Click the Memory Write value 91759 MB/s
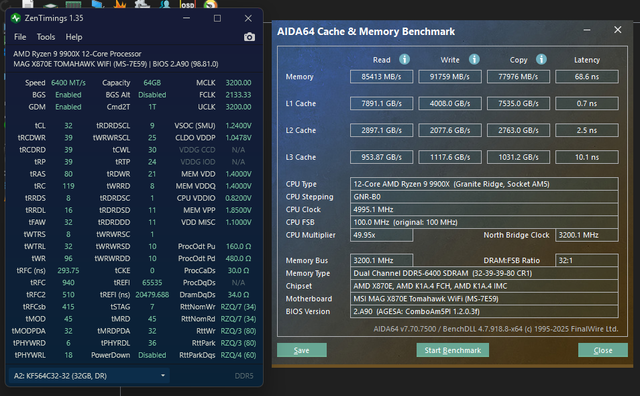The width and height of the screenshot is (640, 396). pos(450,77)
